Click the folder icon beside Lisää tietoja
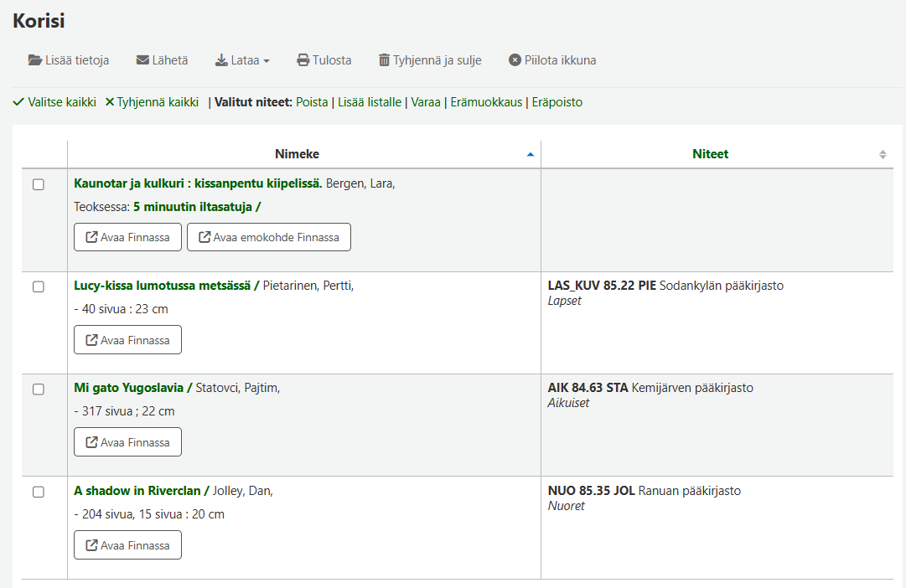The height and width of the screenshot is (588, 906). tap(34, 60)
